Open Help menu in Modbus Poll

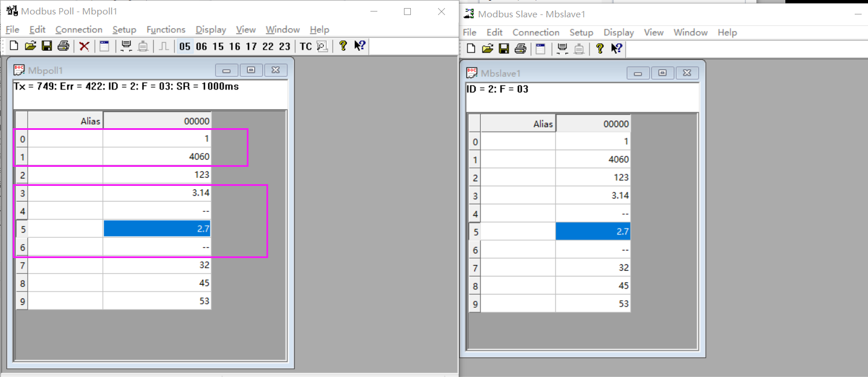(x=320, y=29)
